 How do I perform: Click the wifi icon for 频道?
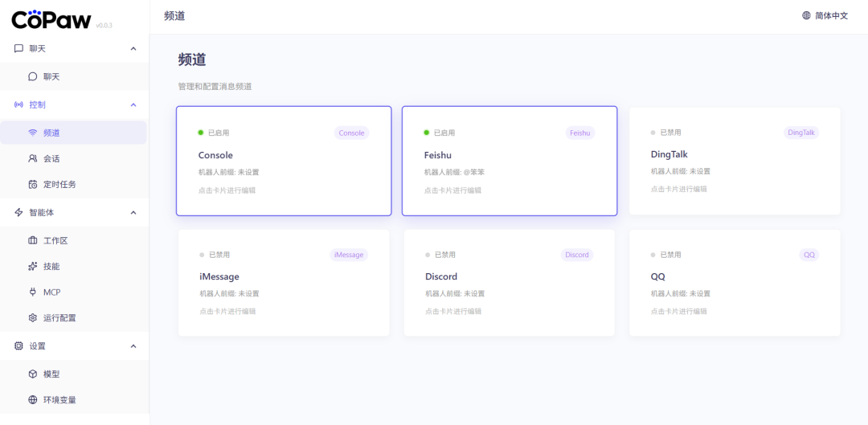33,133
